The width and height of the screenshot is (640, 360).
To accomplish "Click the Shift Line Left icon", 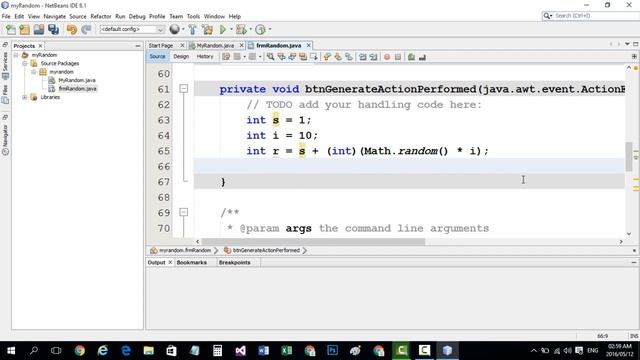I will point(362,57).
